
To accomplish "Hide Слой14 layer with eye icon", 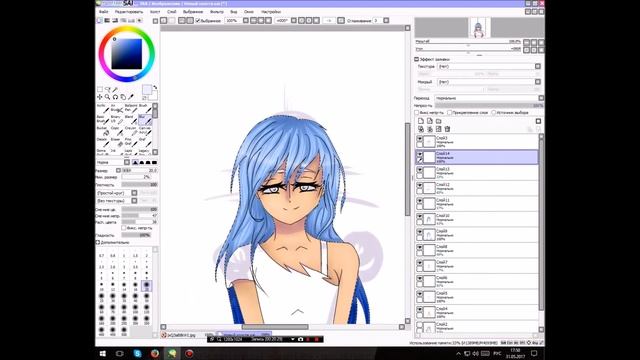I will 420,154.
